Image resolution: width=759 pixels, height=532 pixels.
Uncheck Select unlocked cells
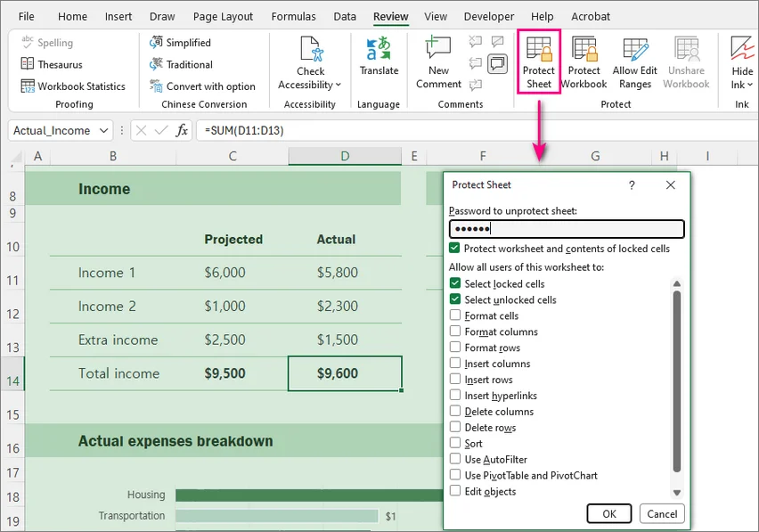455,299
